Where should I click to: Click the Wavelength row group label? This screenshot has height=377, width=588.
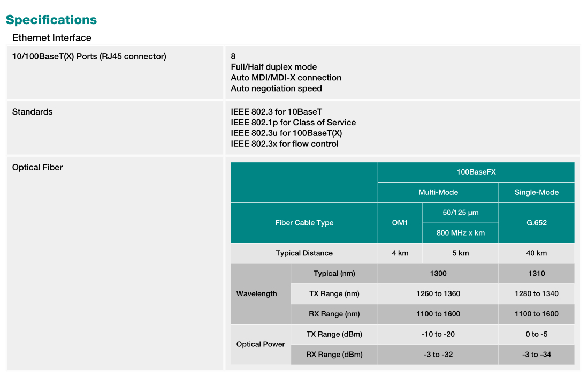point(257,293)
